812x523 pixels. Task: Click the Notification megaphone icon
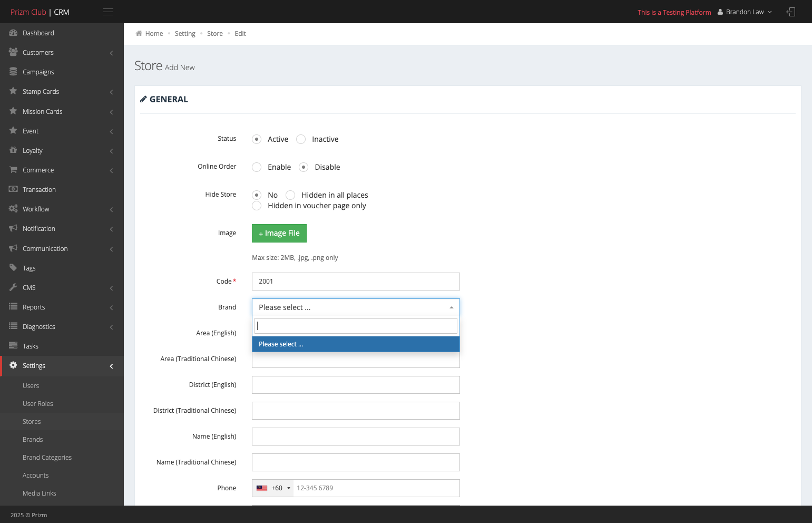[13, 228]
